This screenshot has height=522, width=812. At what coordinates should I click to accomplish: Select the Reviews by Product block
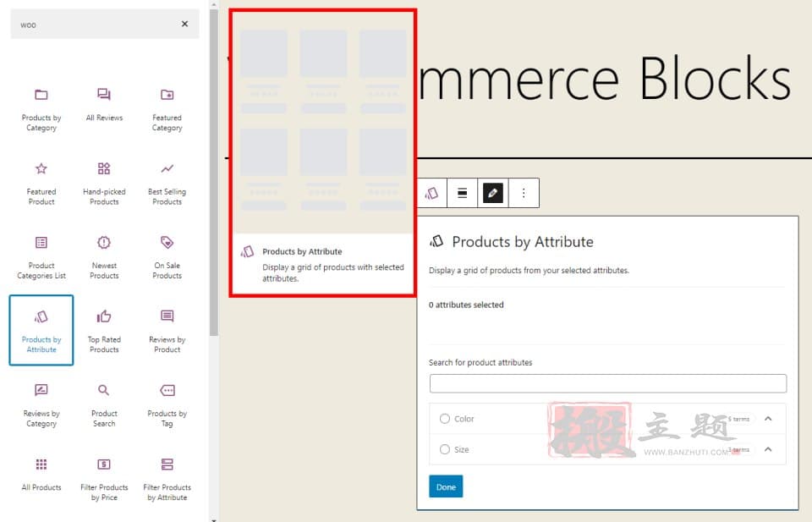click(167, 332)
